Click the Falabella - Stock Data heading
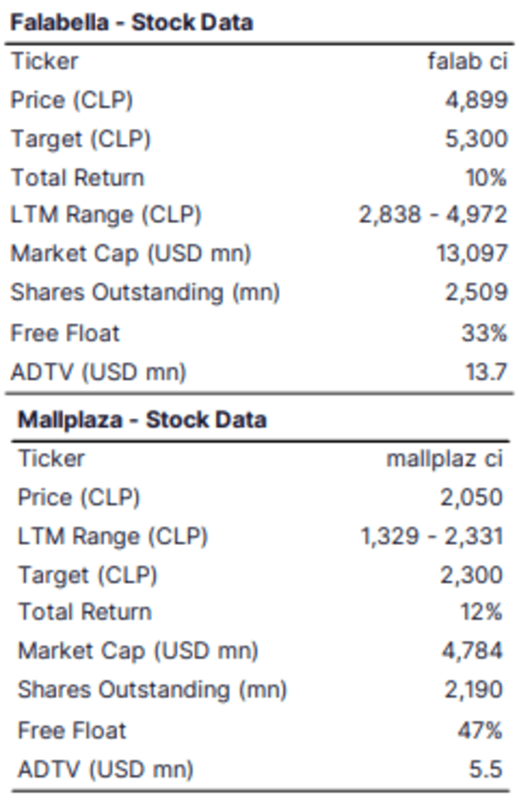This screenshot has width=529, height=812. 131,22
